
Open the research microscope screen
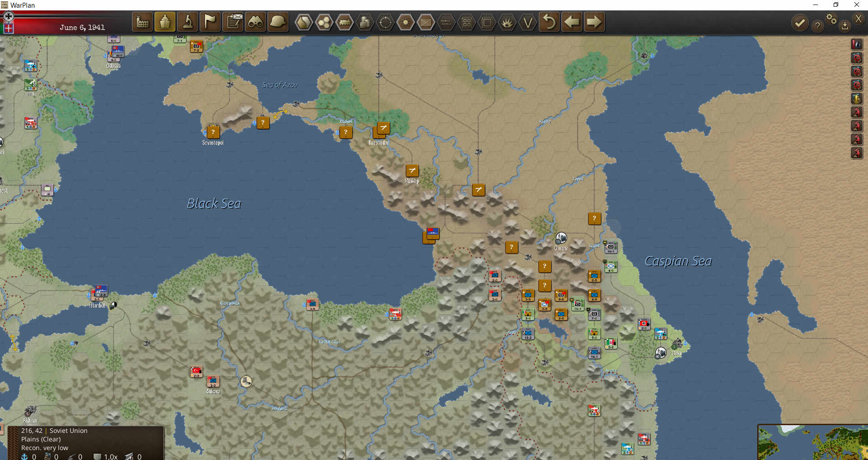tap(188, 22)
